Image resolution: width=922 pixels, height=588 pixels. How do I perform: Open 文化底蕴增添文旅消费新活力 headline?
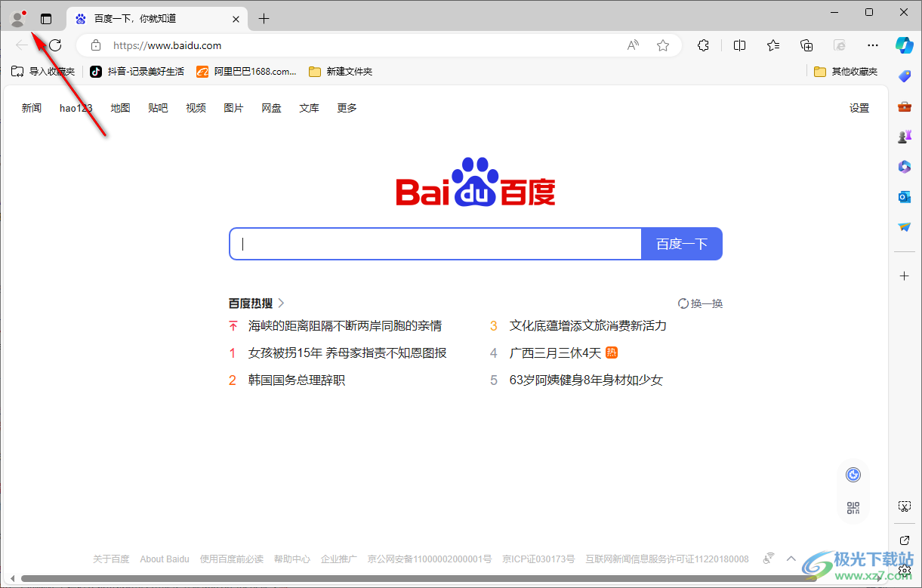tap(588, 326)
